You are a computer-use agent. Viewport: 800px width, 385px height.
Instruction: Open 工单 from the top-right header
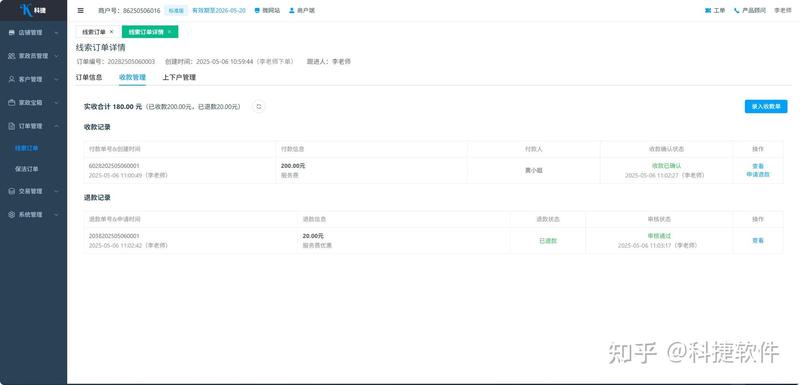coord(715,10)
